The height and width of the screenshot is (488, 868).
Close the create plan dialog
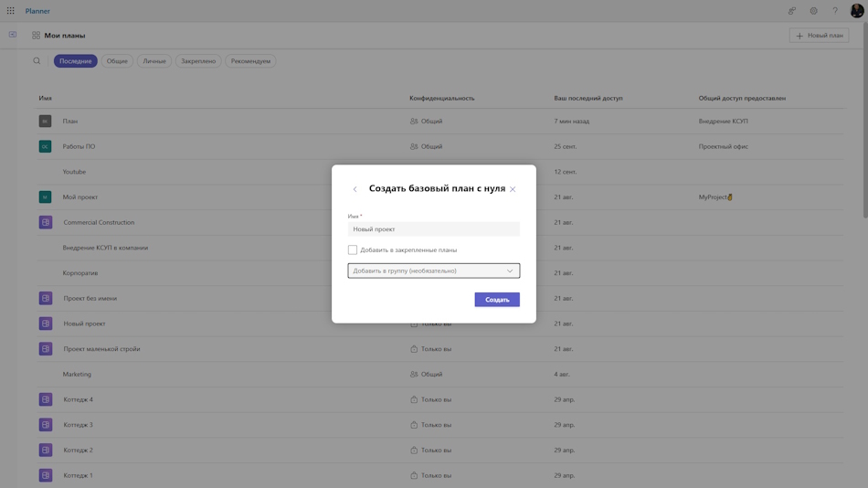pos(513,189)
